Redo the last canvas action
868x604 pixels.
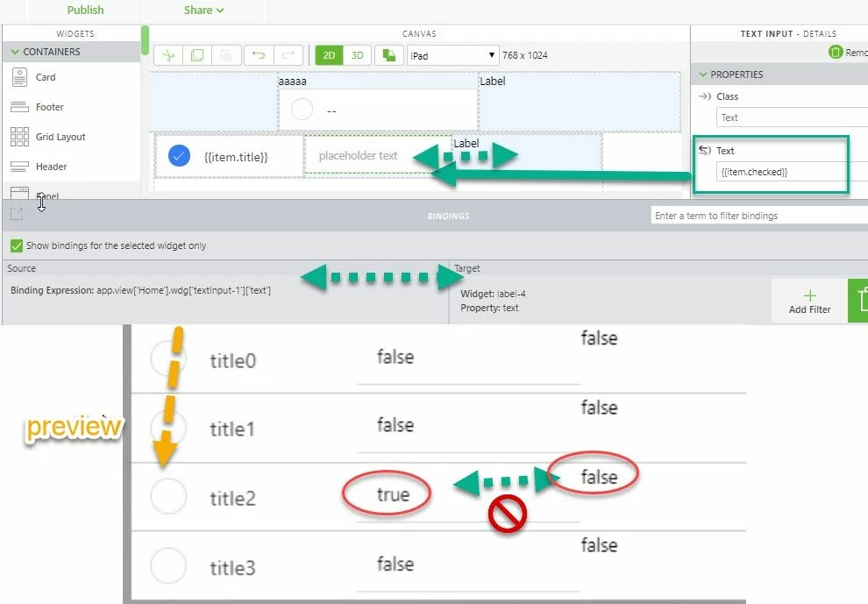point(288,55)
